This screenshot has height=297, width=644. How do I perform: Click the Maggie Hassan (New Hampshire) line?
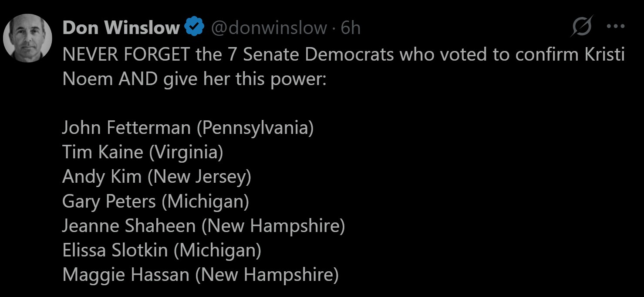[200, 275]
